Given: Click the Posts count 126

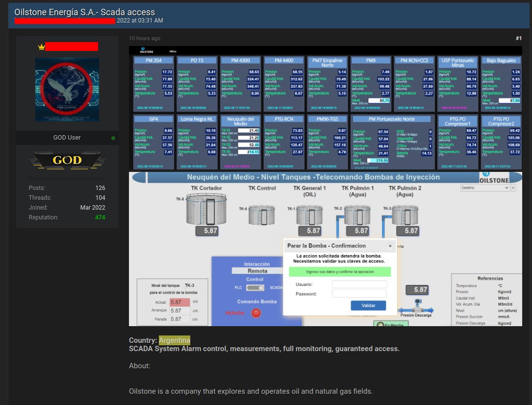Looking at the screenshot, I should click(100, 188).
